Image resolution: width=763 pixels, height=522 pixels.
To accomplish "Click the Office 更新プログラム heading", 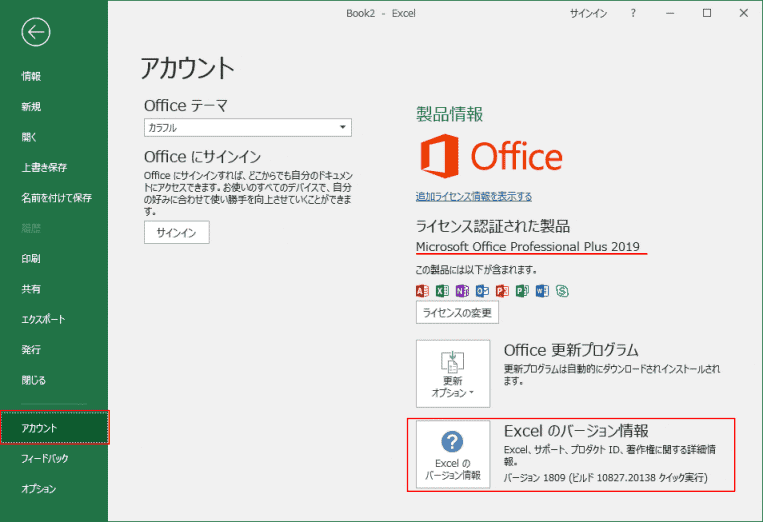I will (571, 350).
